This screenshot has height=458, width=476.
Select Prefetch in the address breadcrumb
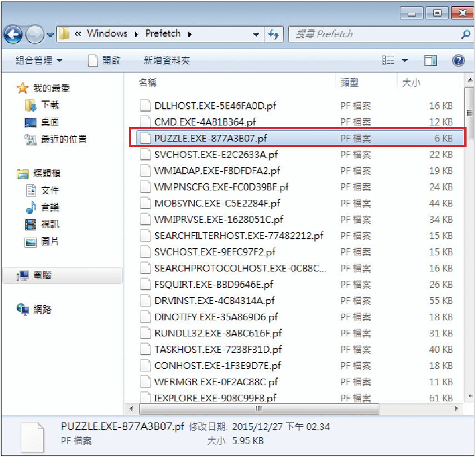tap(163, 33)
